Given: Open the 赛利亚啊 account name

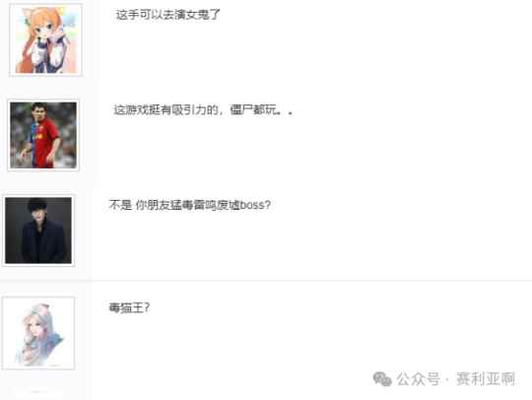Looking at the screenshot, I should click(486, 379).
